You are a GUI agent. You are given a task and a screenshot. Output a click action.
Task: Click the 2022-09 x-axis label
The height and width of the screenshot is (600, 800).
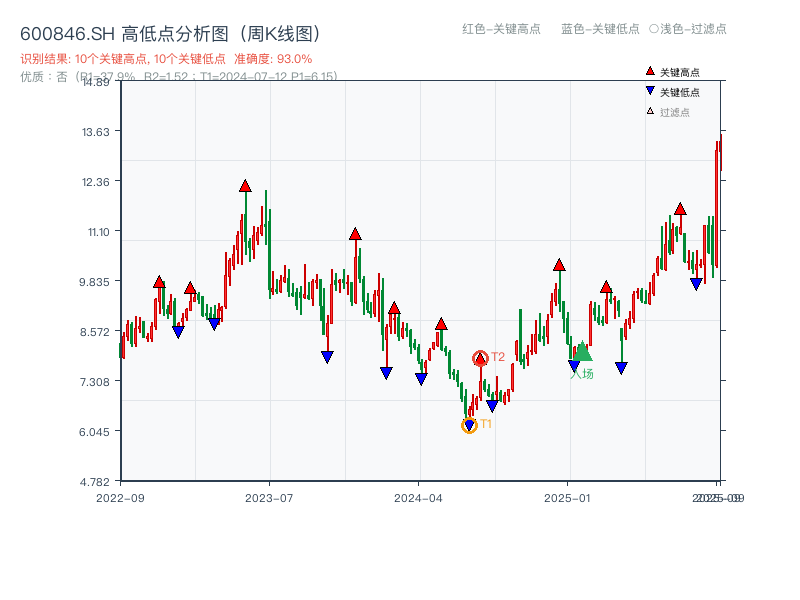pos(120,498)
